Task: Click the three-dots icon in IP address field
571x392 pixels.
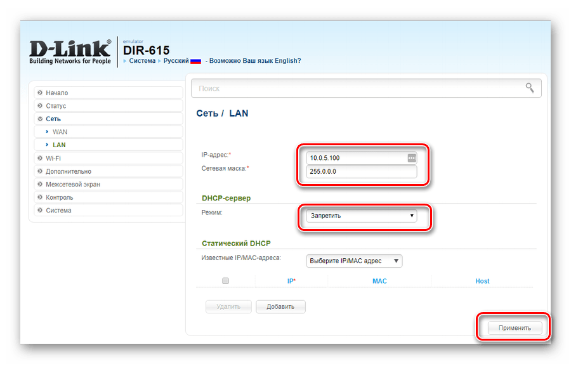Action: click(x=412, y=158)
